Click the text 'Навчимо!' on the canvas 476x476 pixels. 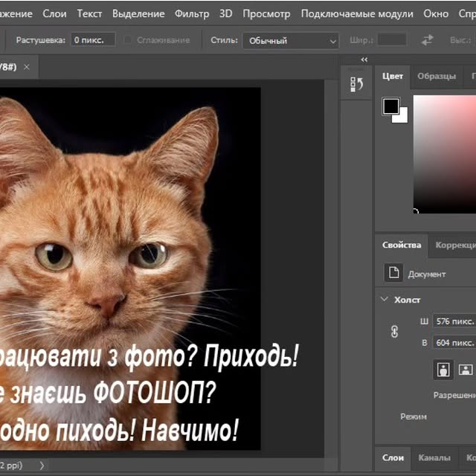coord(190,430)
